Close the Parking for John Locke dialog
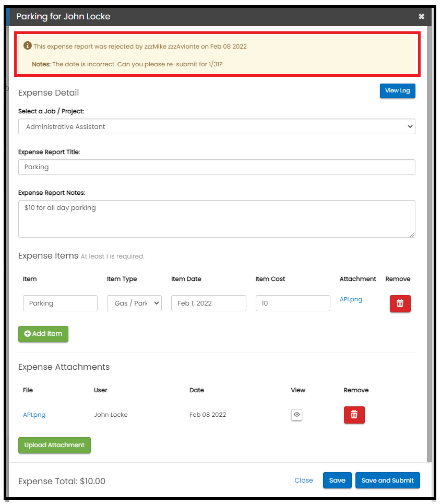The height and width of the screenshot is (504, 441). click(421, 16)
